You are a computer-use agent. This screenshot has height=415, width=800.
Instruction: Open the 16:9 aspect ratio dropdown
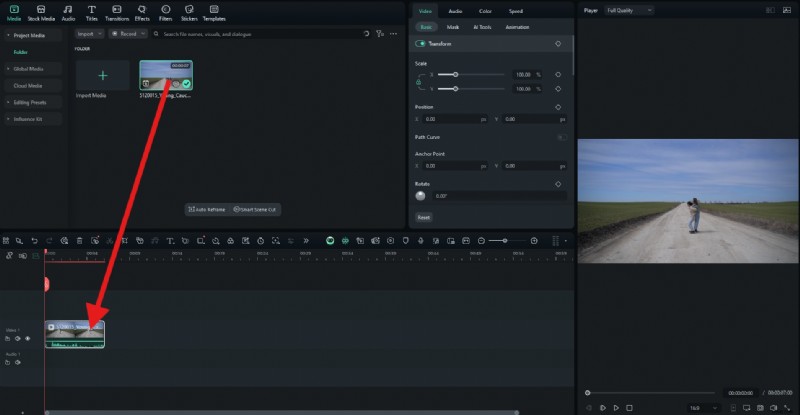[x=703, y=408]
